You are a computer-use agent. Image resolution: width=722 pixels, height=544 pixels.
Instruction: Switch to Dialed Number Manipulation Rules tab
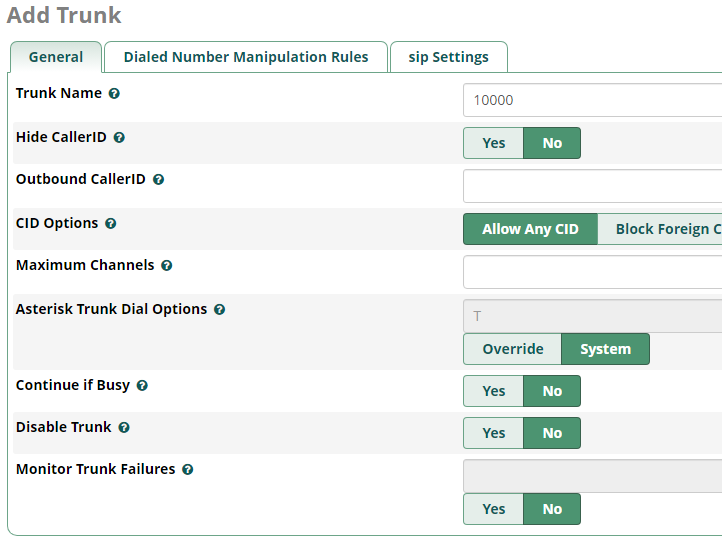tap(246, 57)
